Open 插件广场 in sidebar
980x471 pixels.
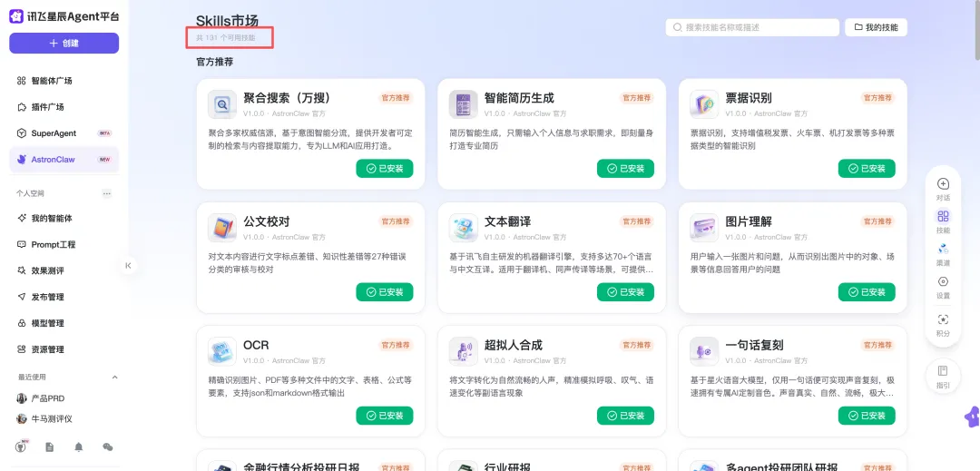[x=64, y=107]
